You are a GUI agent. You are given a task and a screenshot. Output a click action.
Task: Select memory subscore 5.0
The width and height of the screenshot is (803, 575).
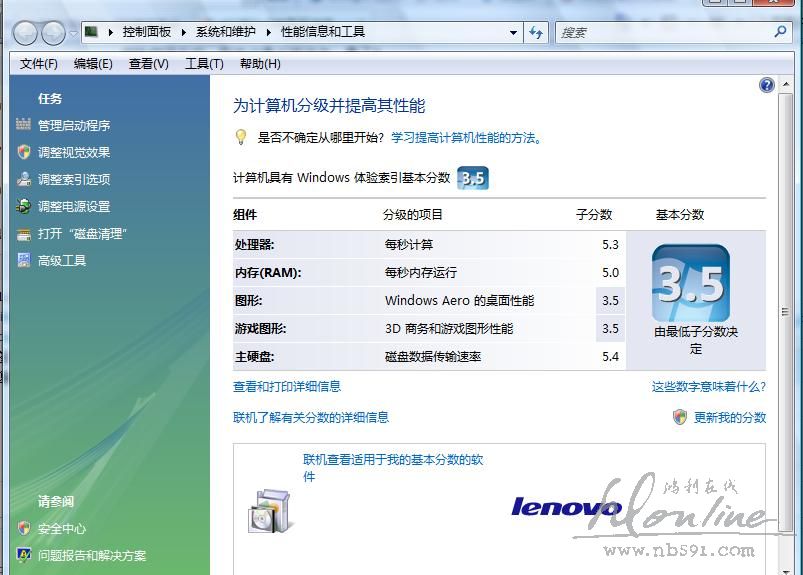pos(610,273)
